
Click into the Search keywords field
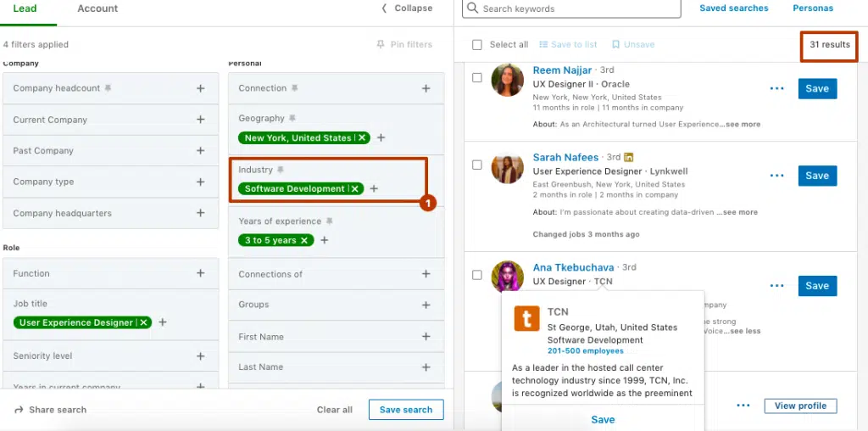pyautogui.click(x=576, y=9)
